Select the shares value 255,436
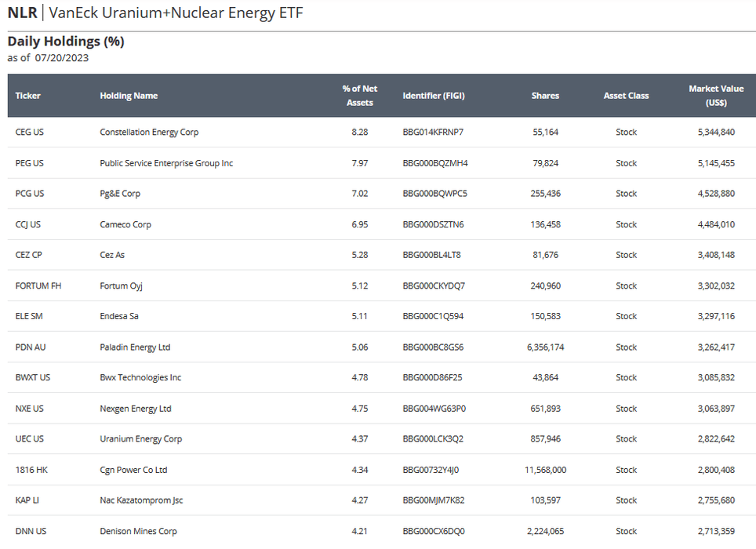Screen dimensions: 756x549 click(545, 193)
